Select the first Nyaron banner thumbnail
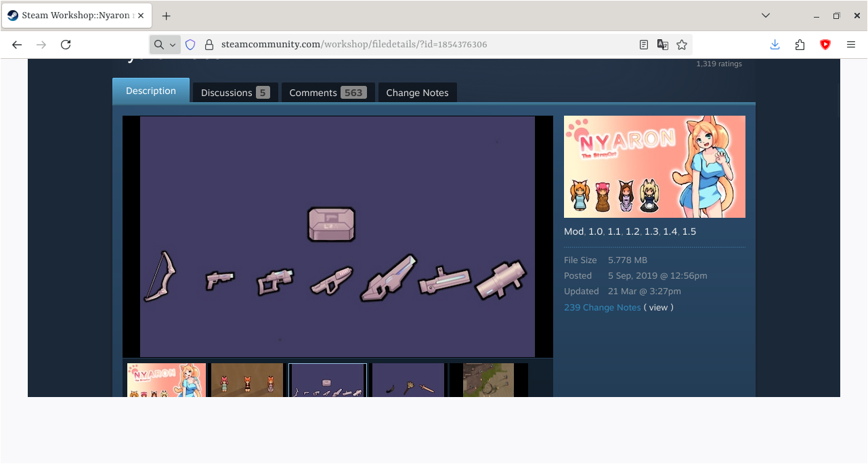 coord(167,380)
